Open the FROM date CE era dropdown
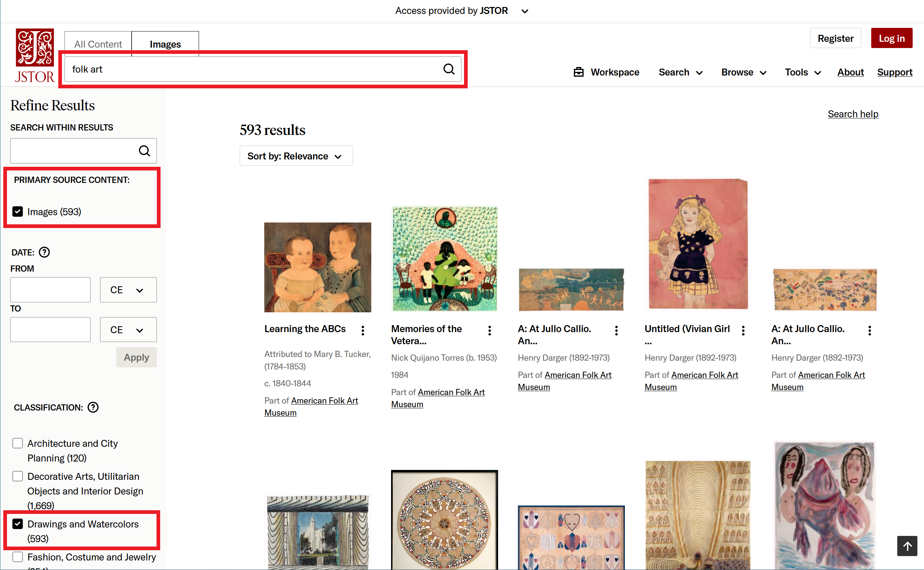Screen dimensions: 924x570 pos(128,290)
